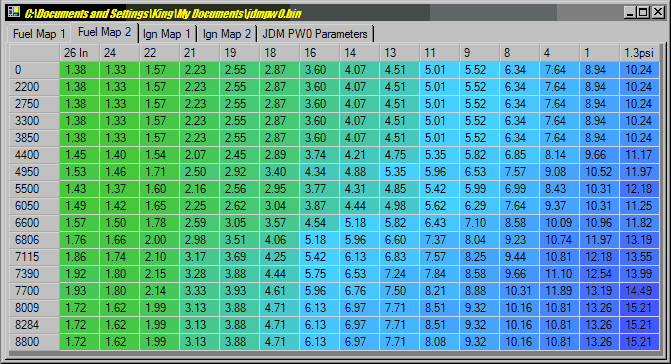Select the cell with value 9.08

click(559, 172)
